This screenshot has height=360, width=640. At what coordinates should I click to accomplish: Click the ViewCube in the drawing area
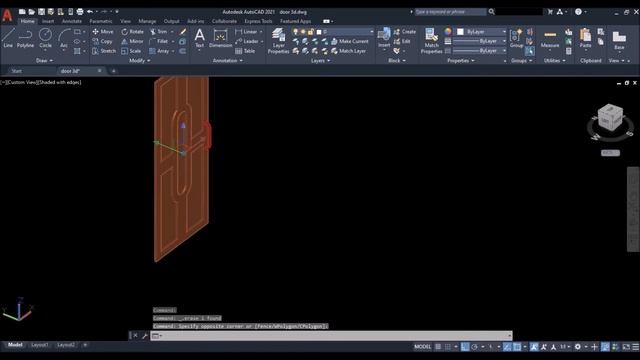pos(610,118)
